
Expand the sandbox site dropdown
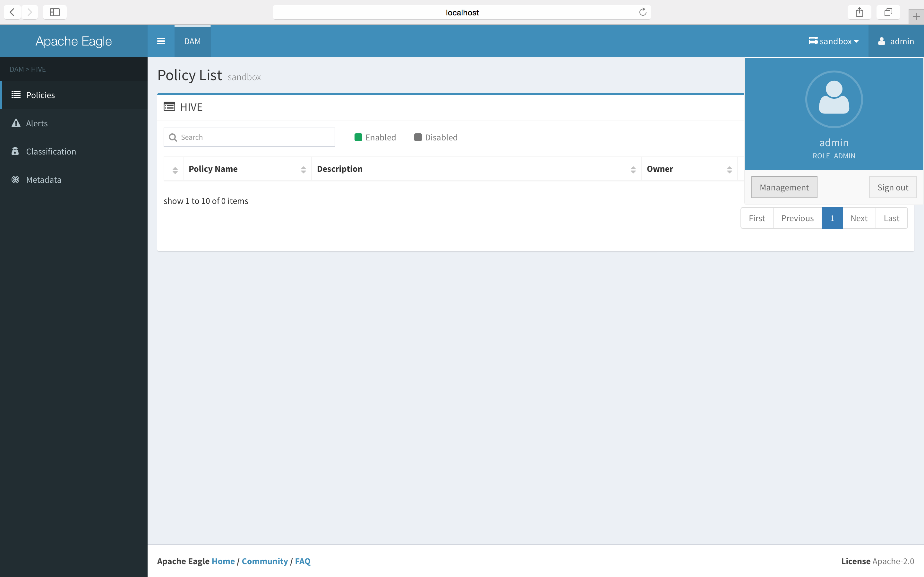tap(834, 41)
